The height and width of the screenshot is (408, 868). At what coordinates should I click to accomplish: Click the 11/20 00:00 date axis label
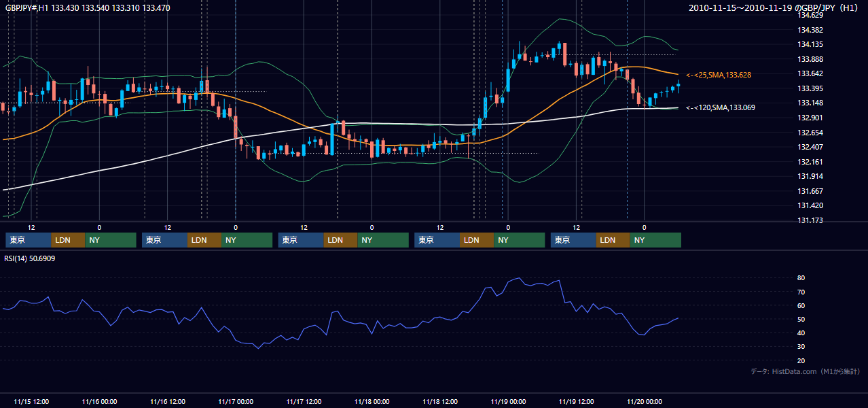coord(645,401)
